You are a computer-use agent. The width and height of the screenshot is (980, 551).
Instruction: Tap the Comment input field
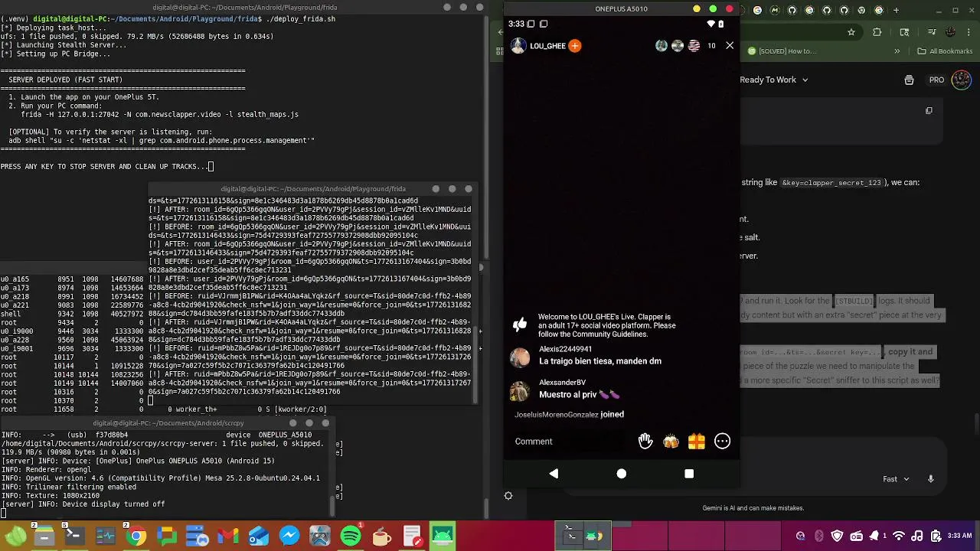(570, 442)
